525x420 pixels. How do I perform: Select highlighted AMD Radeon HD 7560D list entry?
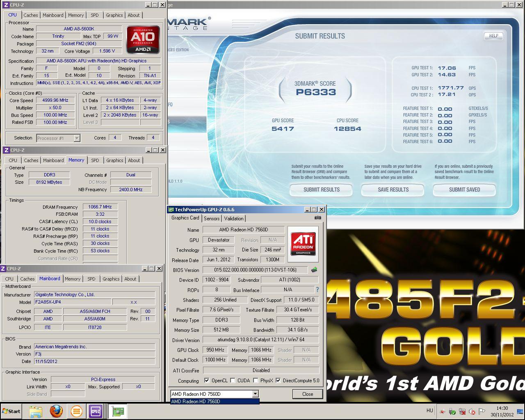[215, 402]
